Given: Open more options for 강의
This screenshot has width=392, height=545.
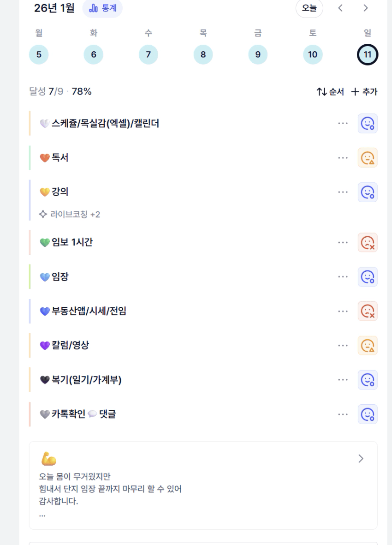Looking at the screenshot, I should (343, 192).
